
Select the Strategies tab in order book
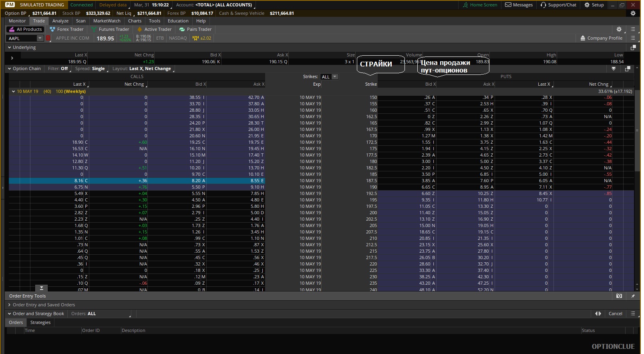(x=40, y=322)
